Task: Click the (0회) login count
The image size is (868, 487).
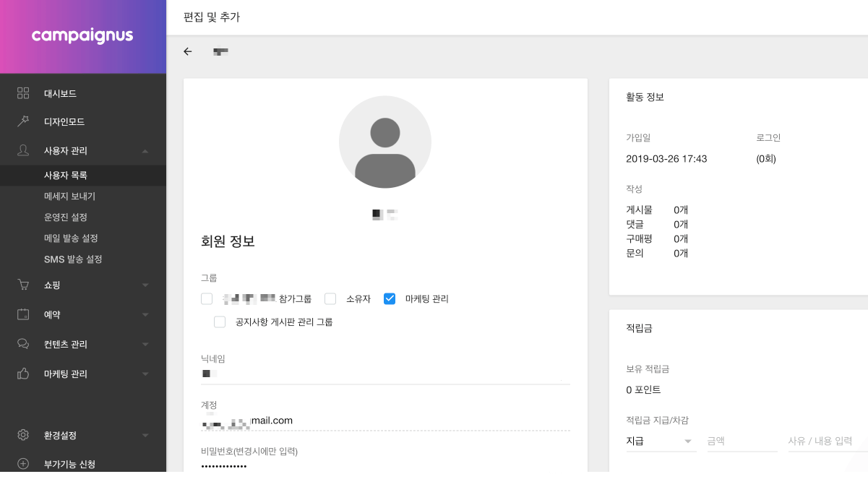Action: coord(766,159)
